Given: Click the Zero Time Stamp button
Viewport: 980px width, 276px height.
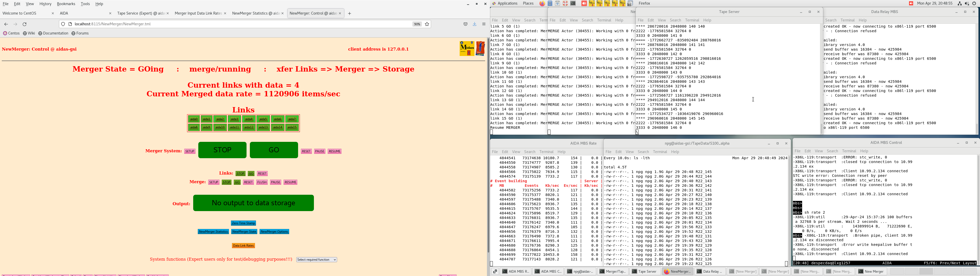Looking at the screenshot, I should pos(243,223).
